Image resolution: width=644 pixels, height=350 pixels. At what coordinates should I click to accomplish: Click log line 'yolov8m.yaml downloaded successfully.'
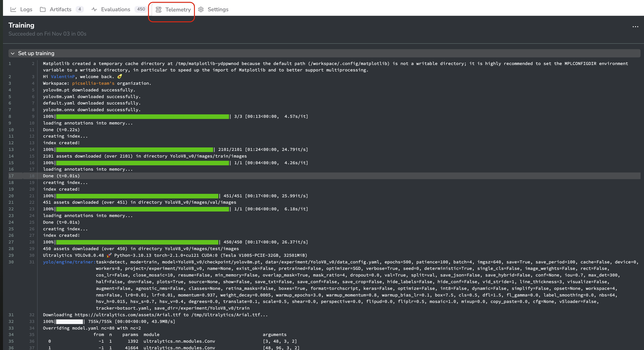tap(92, 97)
